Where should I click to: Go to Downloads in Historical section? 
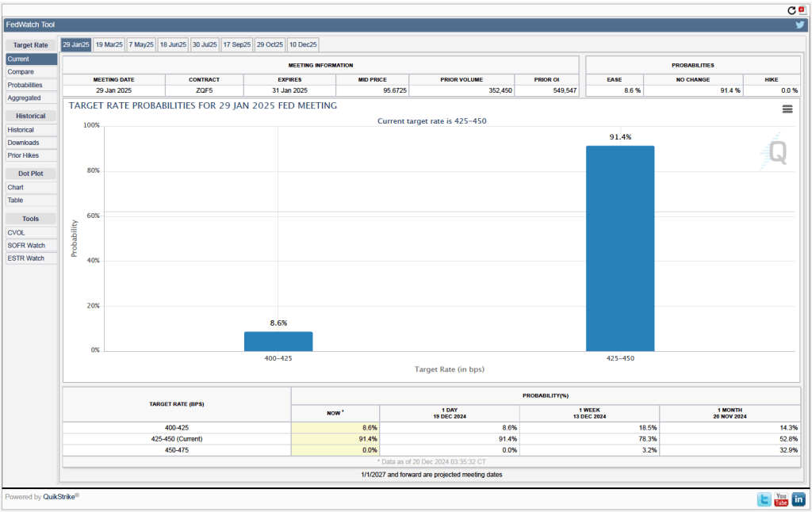point(24,143)
